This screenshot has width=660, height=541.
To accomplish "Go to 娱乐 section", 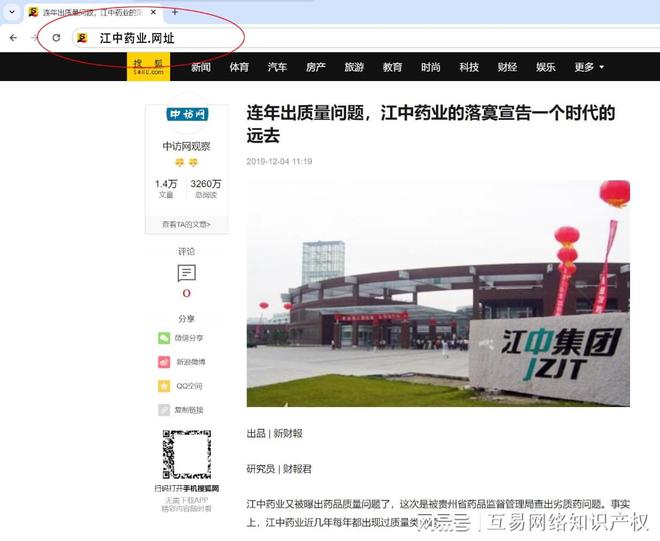I will 546,67.
